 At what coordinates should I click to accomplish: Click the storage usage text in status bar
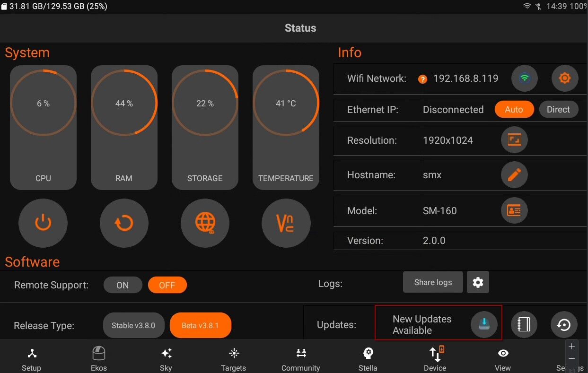(58, 7)
